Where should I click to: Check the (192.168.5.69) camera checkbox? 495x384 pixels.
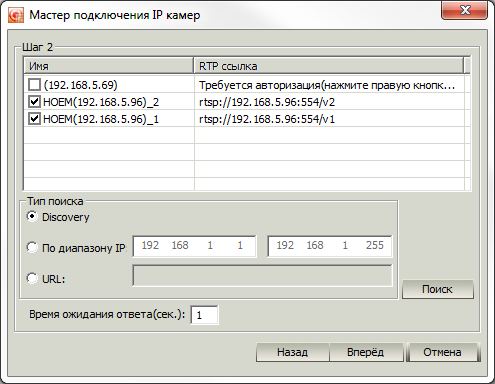tap(34, 85)
